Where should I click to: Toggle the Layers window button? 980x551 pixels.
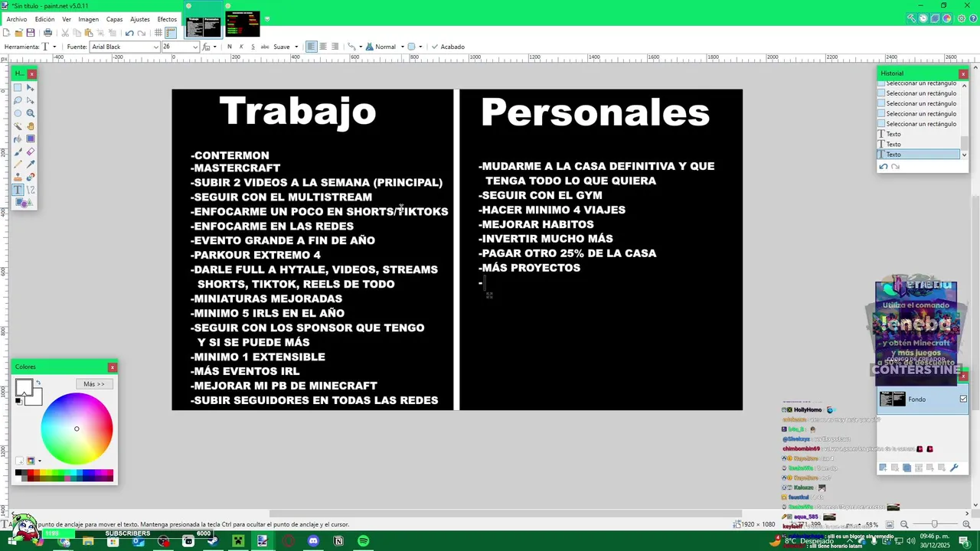pos(936,18)
